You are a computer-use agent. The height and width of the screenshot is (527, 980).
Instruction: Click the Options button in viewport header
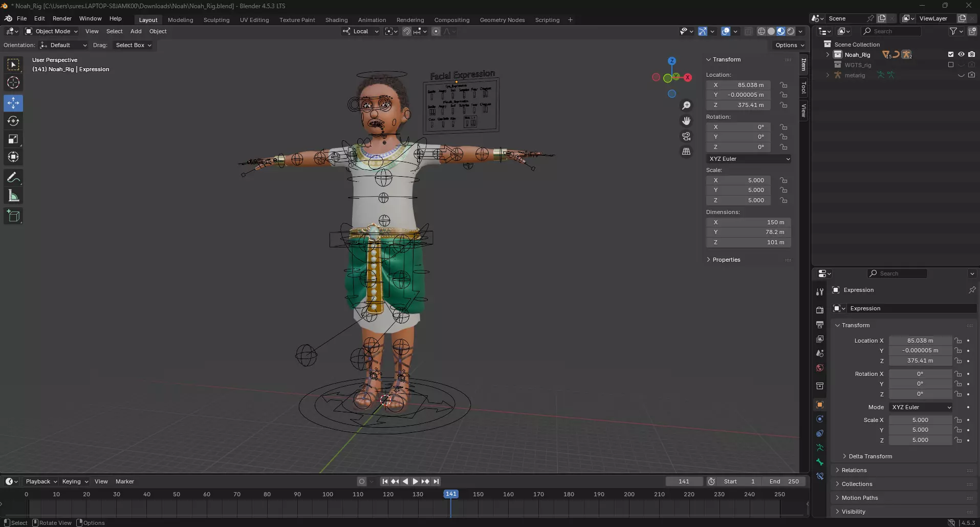tap(789, 45)
